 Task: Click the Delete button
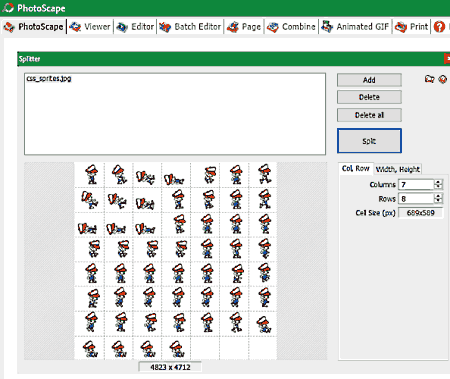point(369,97)
